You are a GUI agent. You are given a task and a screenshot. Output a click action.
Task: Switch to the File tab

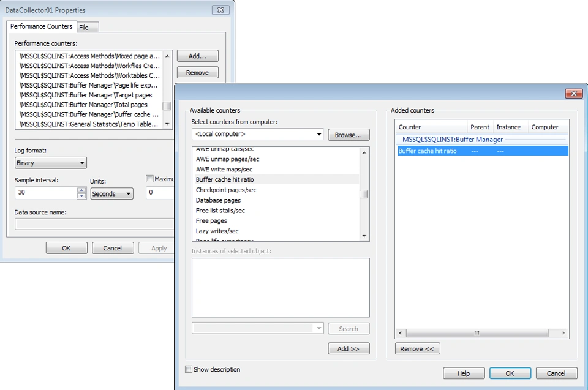tap(87, 27)
